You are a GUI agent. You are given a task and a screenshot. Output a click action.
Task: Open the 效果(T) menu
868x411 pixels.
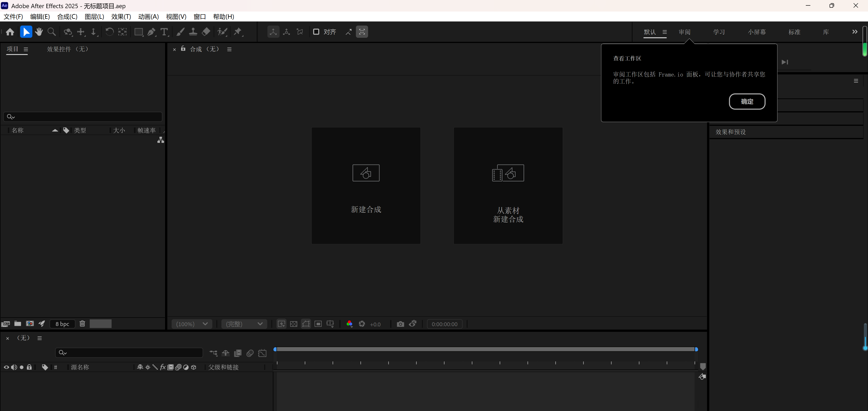(121, 17)
